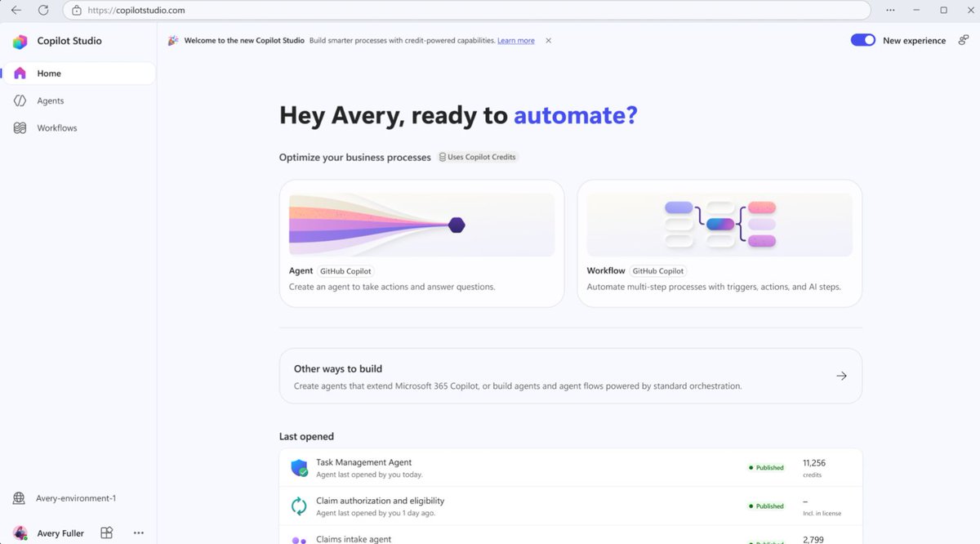Toggle the New experience switch
980x544 pixels.
(x=863, y=40)
